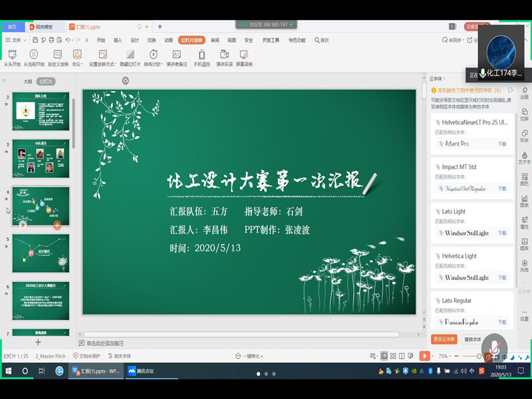Open the 审阅 ribbon tab
532x399 pixels.
click(215, 40)
